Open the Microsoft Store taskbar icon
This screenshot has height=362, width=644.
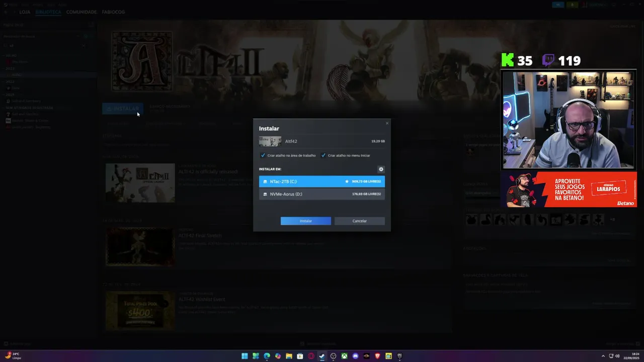pos(300,356)
